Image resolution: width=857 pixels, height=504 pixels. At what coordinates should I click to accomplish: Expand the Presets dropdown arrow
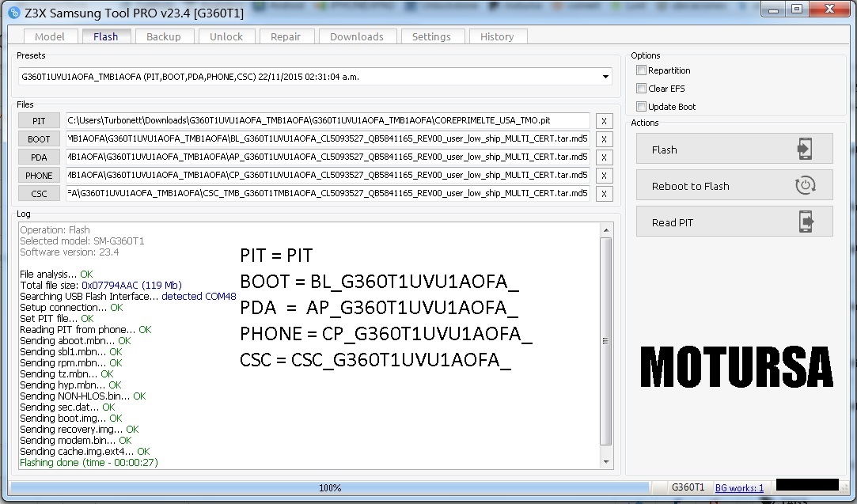(605, 77)
